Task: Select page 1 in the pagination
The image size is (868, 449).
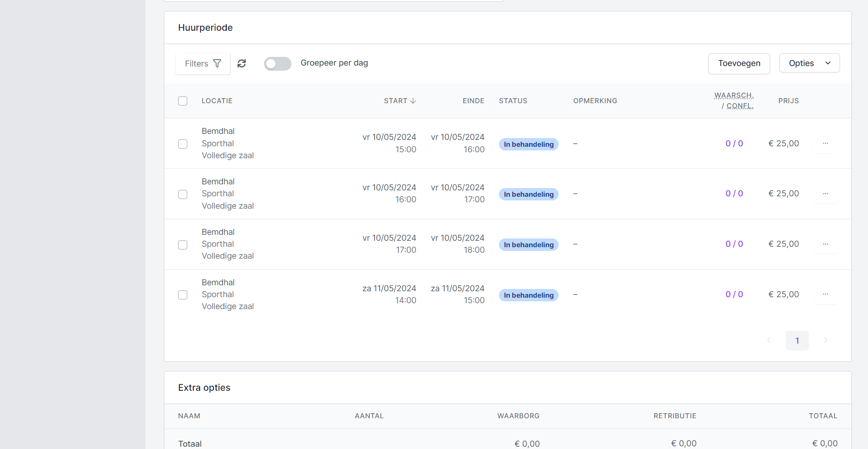Action: point(797,341)
